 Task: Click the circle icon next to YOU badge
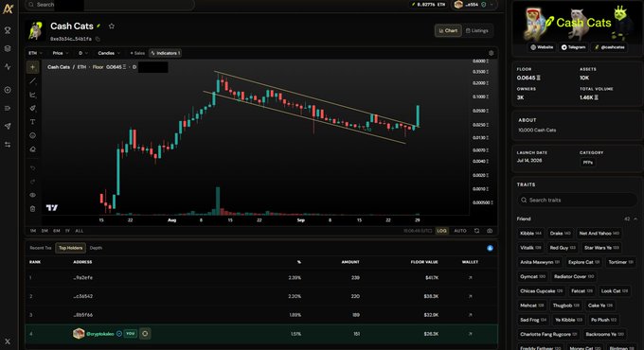145,334
